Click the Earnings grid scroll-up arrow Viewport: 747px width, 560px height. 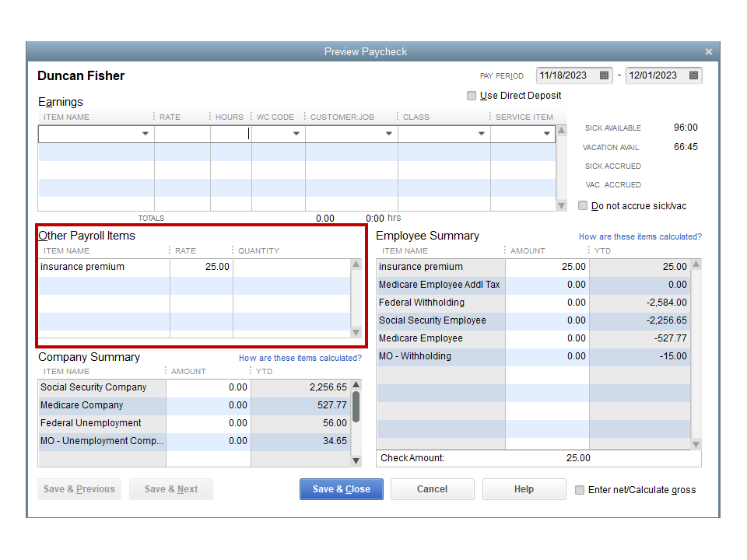click(561, 131)
